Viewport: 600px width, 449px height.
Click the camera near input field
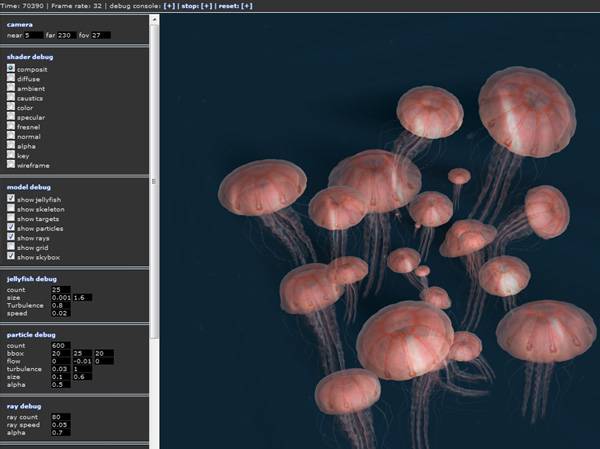tap(33, 35)
